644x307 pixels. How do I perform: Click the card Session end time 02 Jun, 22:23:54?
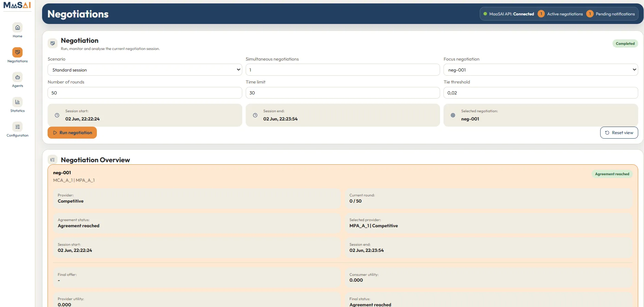coord(366,251)
